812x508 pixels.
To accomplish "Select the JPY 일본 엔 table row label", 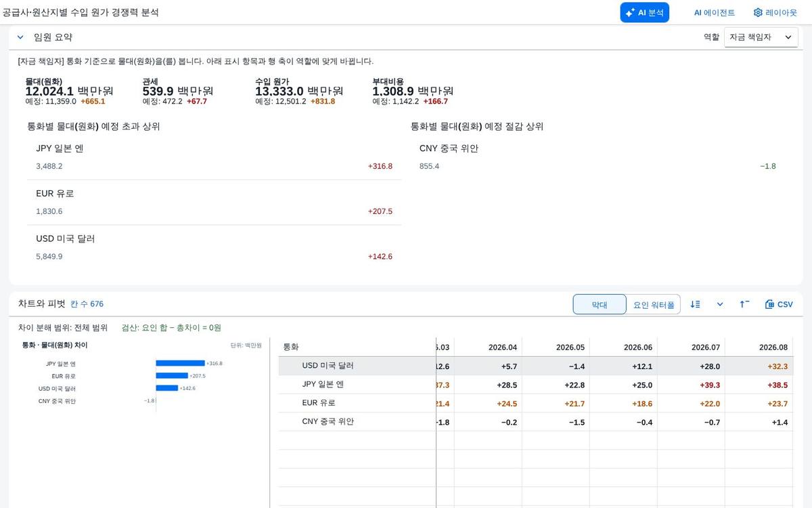I will tap(323, 384).
